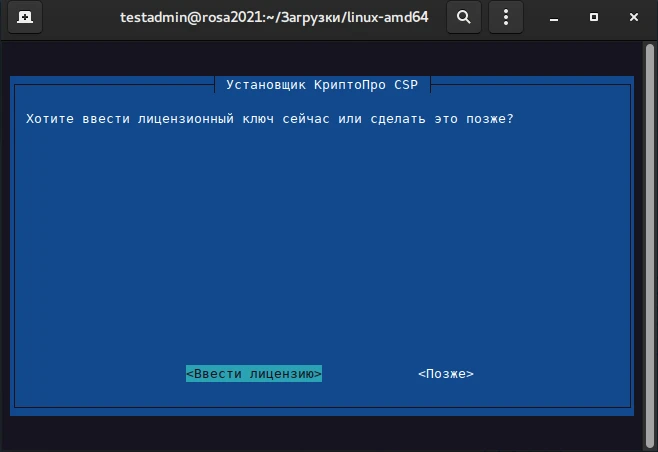Screen dimensions: 658x452
Task: Click the installer title Установщик КриптоПро CSP
Action: 322,85
